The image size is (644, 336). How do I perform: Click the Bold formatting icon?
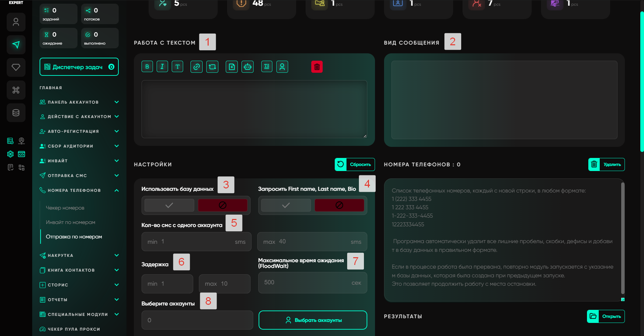(147, 67)
